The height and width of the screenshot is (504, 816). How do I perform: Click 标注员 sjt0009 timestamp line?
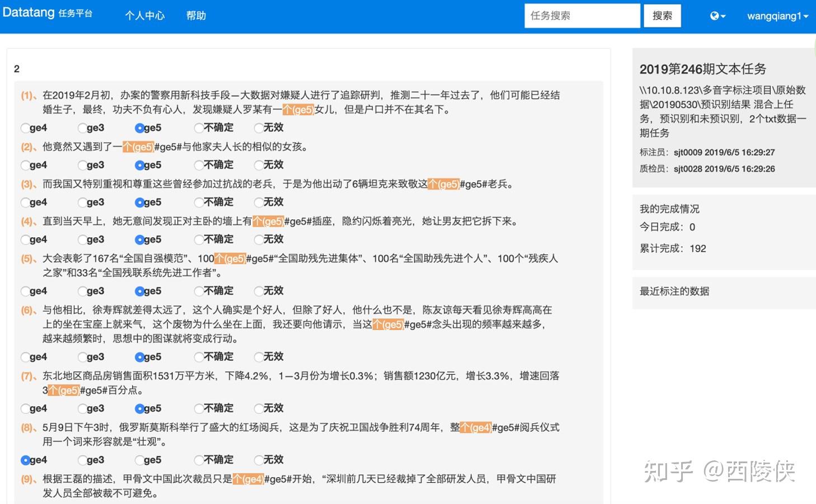coord(707,152)
